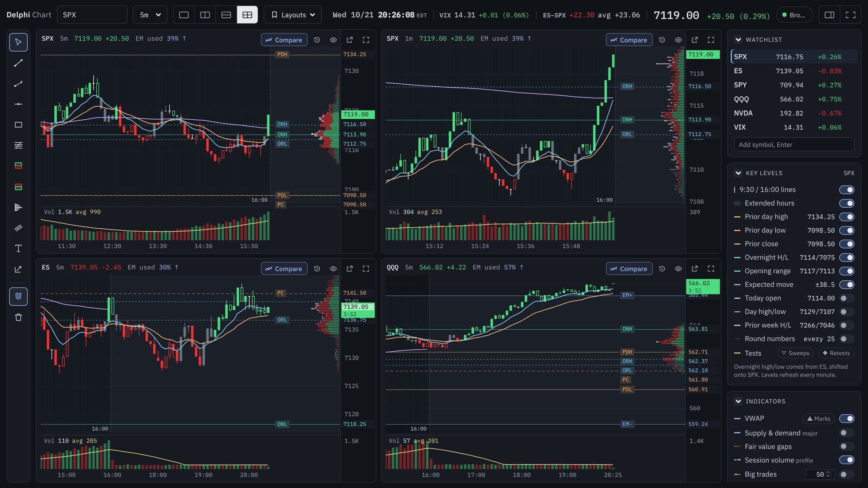This screenshot has width=868, height=488.
Task: Select NVDA in the watchlist
Action: tap(794, 113)
